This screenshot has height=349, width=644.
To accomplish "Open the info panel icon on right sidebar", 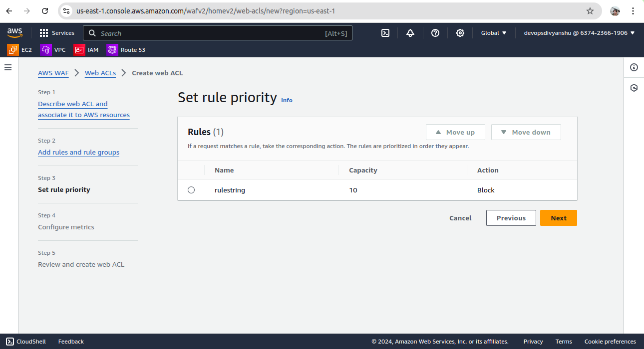I will pos(634,67).
